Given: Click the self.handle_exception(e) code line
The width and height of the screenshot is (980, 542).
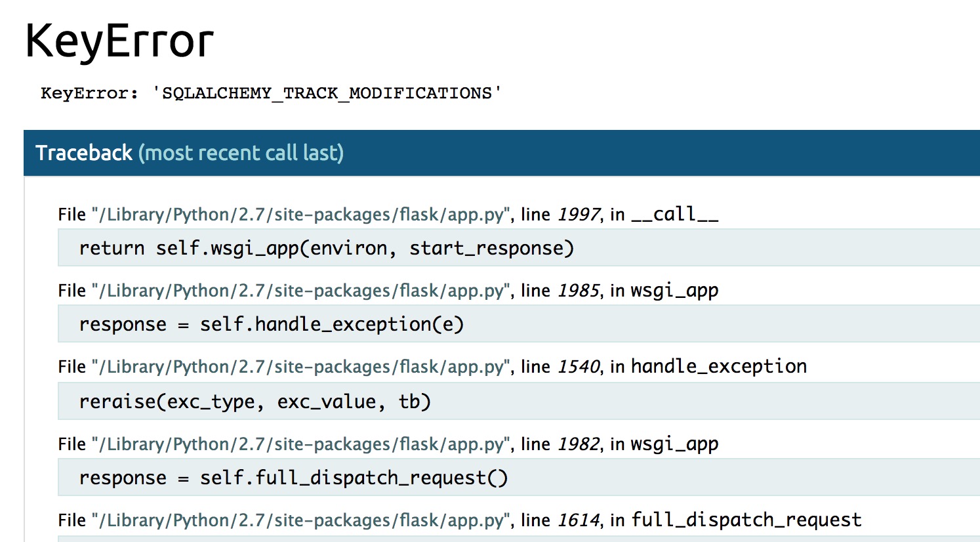Looking at the screenshot, I should (x=271, y=323).
